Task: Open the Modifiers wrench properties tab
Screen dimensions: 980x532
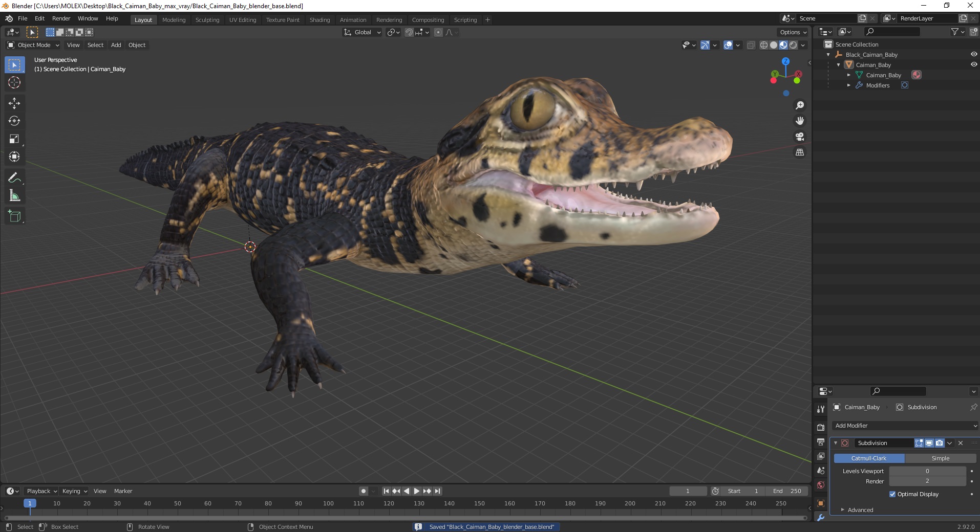Action: point(821,518)
